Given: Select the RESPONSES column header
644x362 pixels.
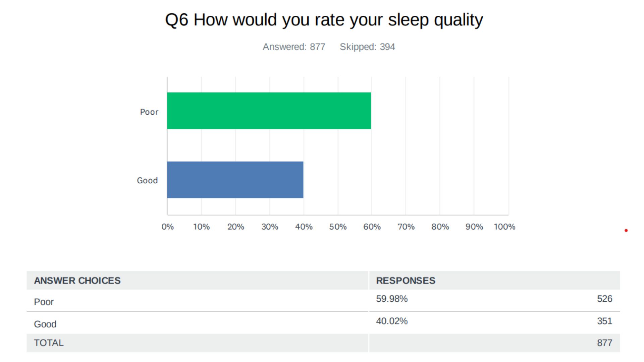Looking at the screenshot, I should [x=406, y=281].
